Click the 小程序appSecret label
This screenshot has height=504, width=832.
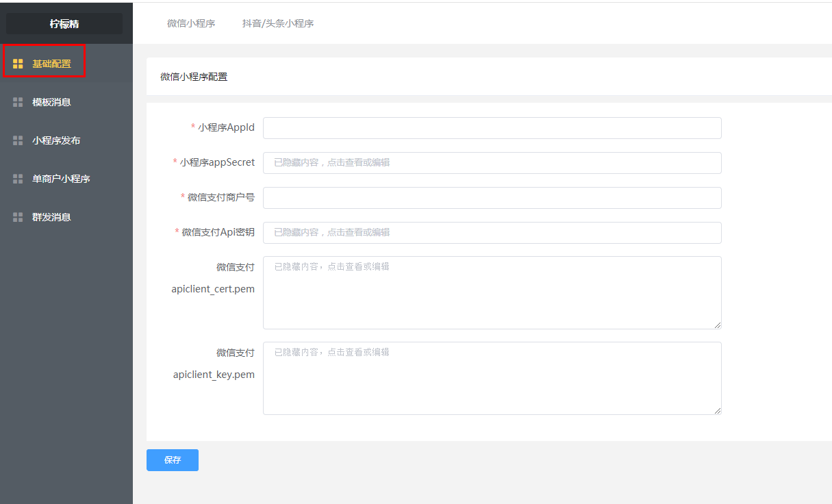217,162
